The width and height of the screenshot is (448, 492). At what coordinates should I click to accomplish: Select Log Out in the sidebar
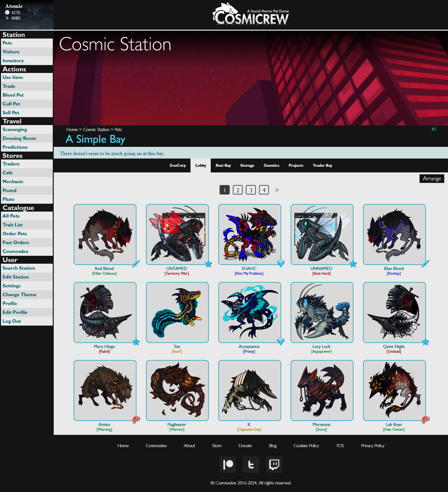(x=12, y=321)
